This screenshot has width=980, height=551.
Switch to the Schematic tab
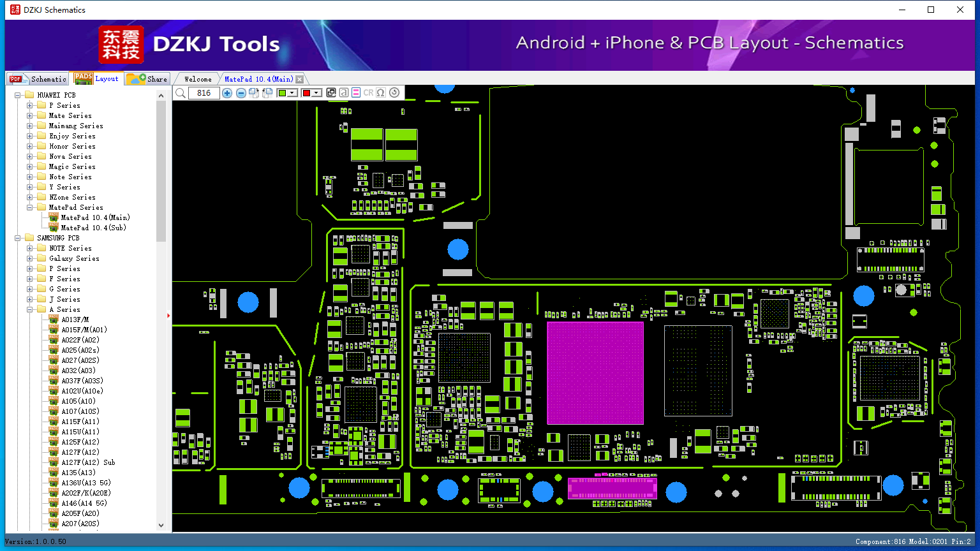coord(38,79)
